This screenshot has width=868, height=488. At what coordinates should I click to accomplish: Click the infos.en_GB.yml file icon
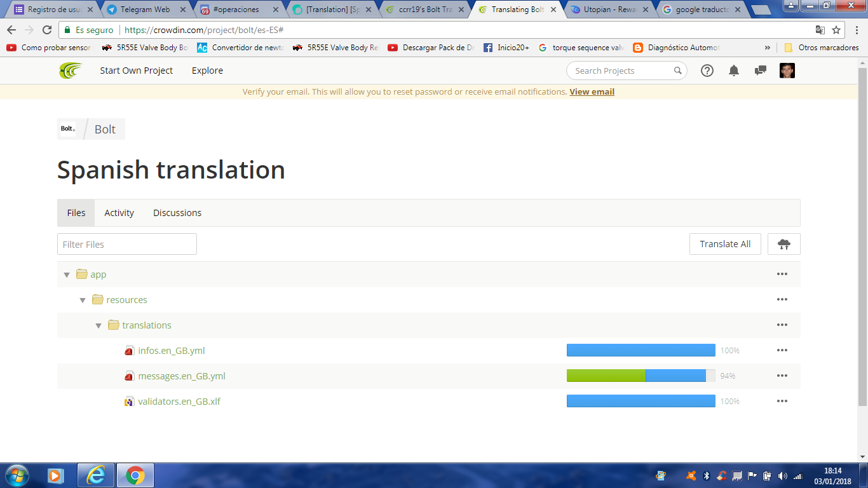129,351
